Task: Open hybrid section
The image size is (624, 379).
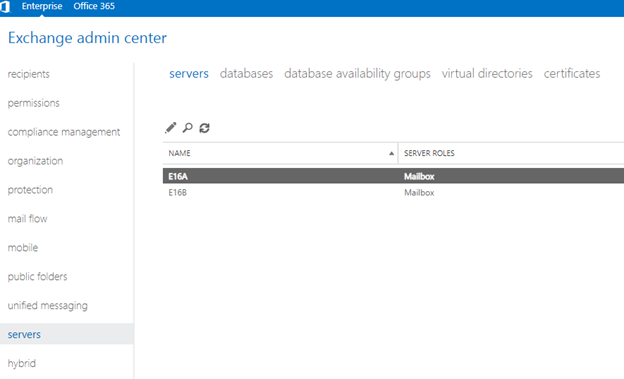Action: 21,363
